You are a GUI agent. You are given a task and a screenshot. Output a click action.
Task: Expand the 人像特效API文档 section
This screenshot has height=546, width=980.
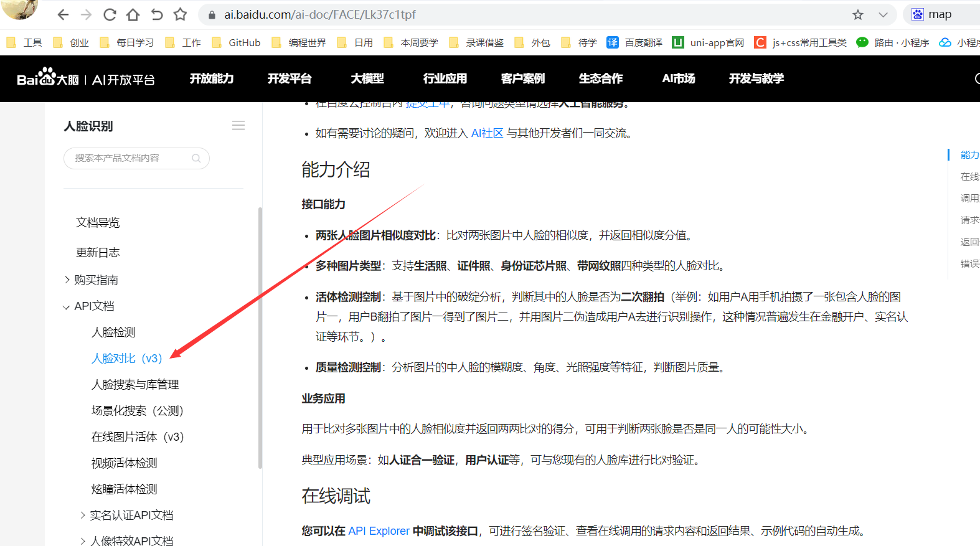[127, 540]
